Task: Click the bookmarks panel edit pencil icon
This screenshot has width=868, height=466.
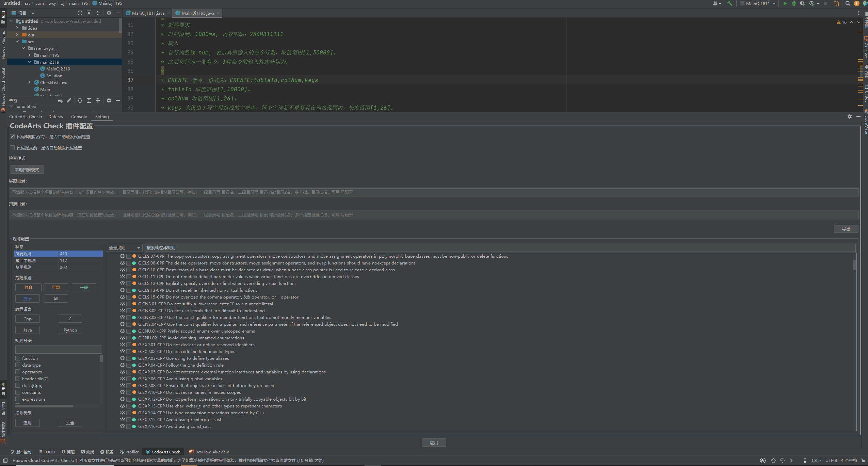Action: point(69,100)
